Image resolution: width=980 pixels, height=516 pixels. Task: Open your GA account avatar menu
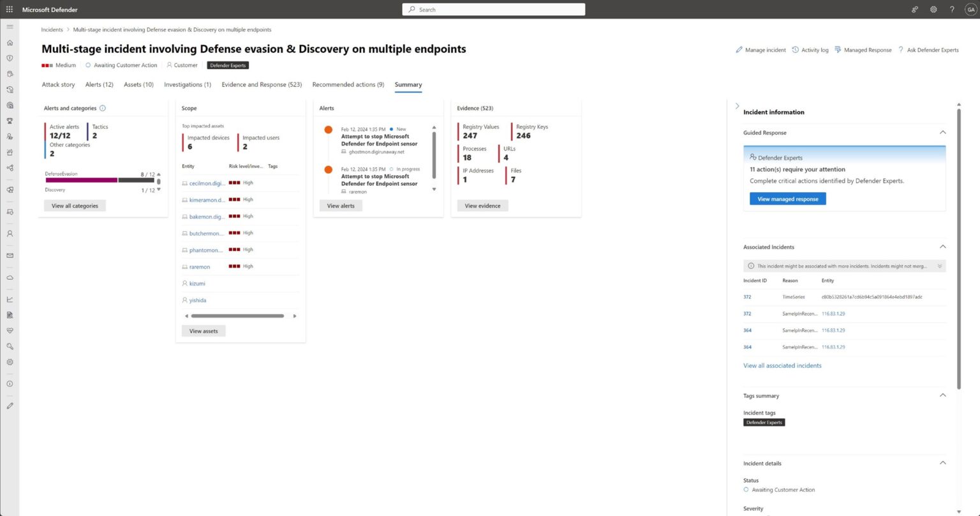(970, 9)
